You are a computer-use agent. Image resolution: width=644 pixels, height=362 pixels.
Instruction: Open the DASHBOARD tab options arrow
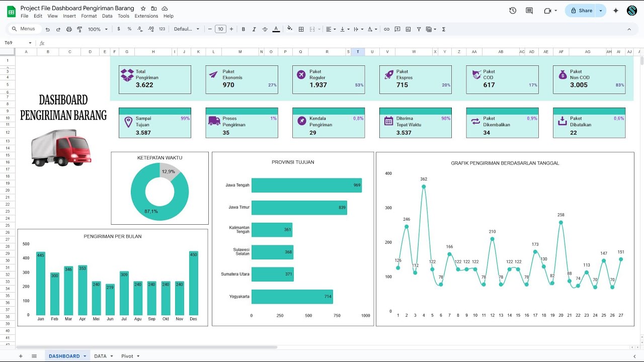[85, 356]
